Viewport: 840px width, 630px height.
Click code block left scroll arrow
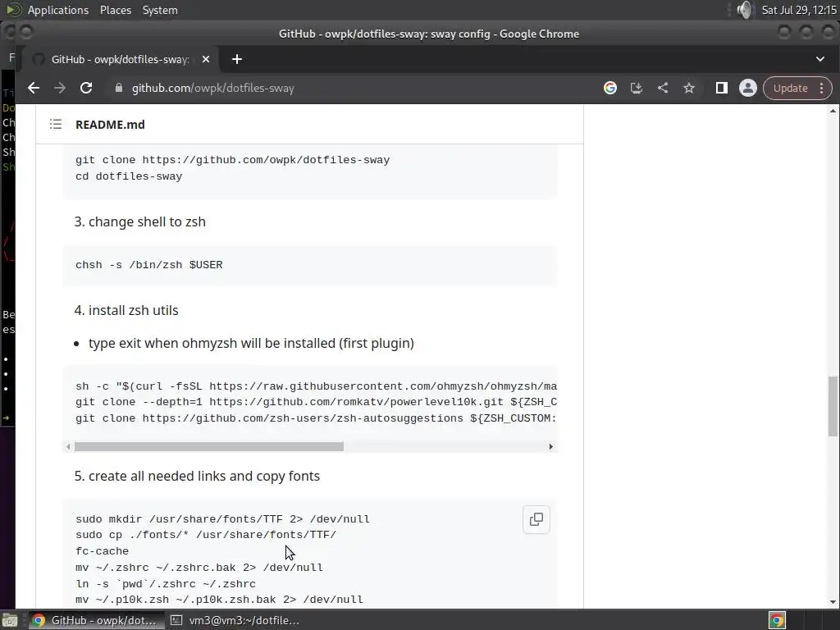68,446
